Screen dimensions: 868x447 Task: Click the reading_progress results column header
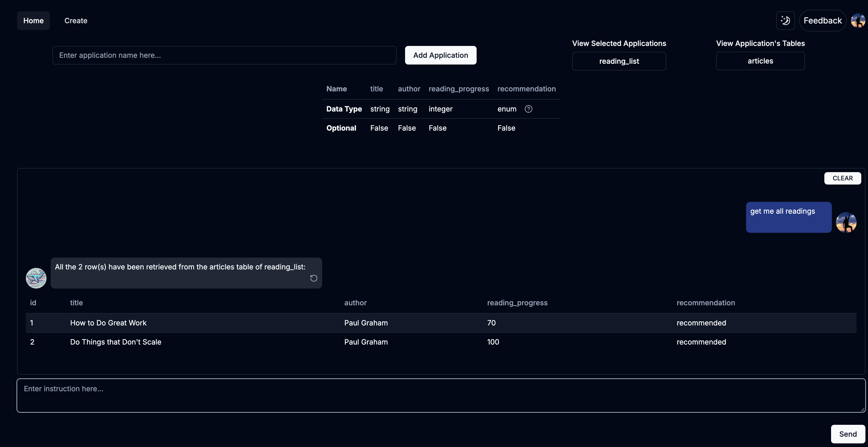click(517, 302)
